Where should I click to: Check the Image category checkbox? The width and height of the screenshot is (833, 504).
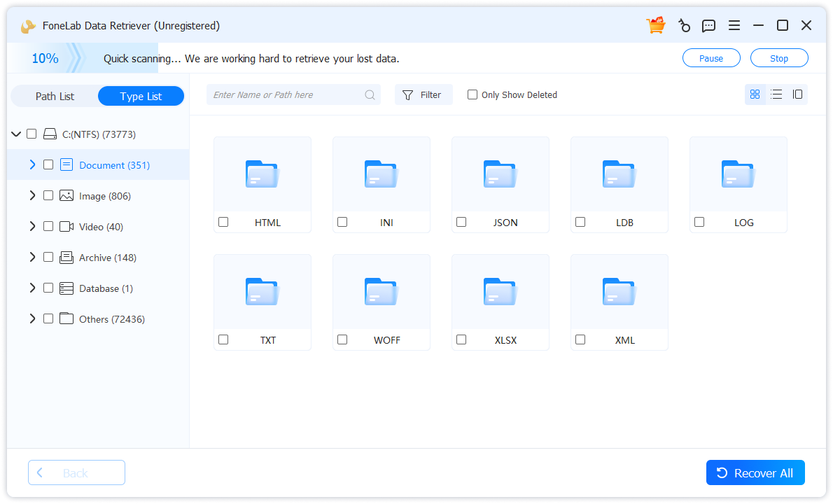click(48, 196)
